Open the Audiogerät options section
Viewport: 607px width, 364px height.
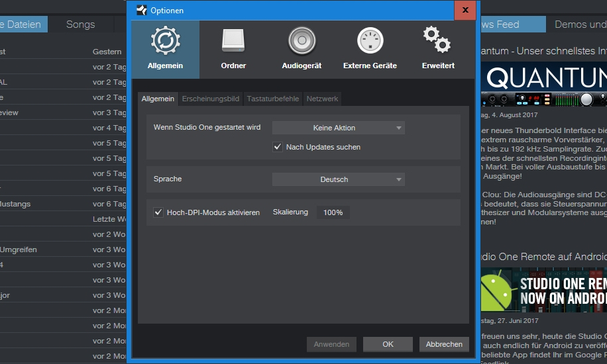click(302, 49)
